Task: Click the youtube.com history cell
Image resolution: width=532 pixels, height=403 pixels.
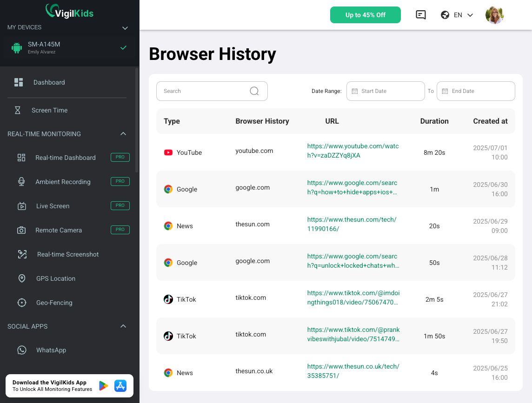Action: (x=254, y=151)
